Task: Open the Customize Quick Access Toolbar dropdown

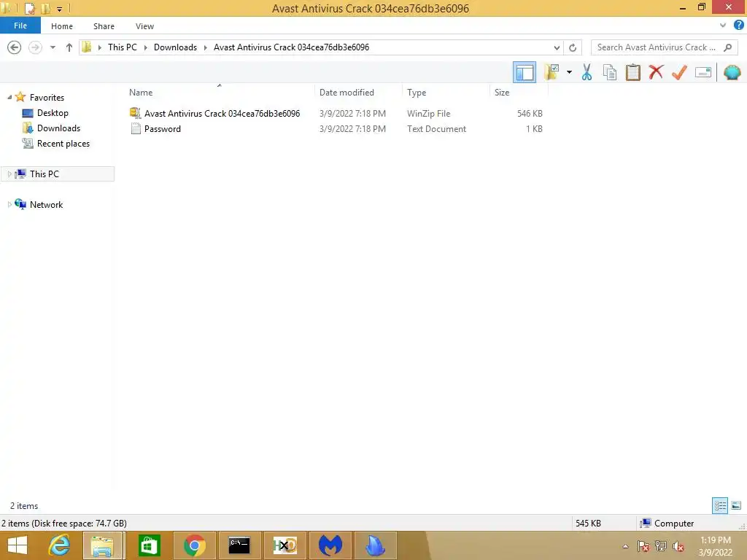Action: pos(60,9)
